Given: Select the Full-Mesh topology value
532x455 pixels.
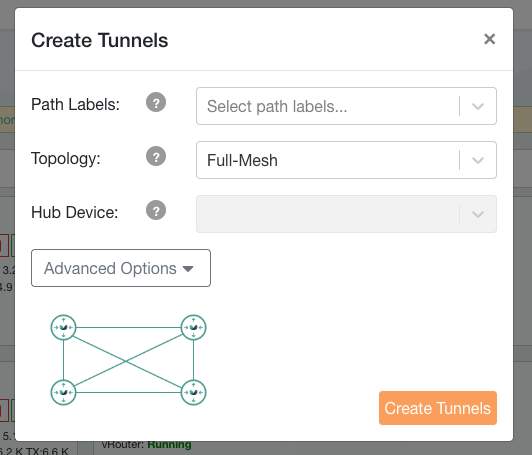Looking at the screenshot, I should (x=242, y=160).
